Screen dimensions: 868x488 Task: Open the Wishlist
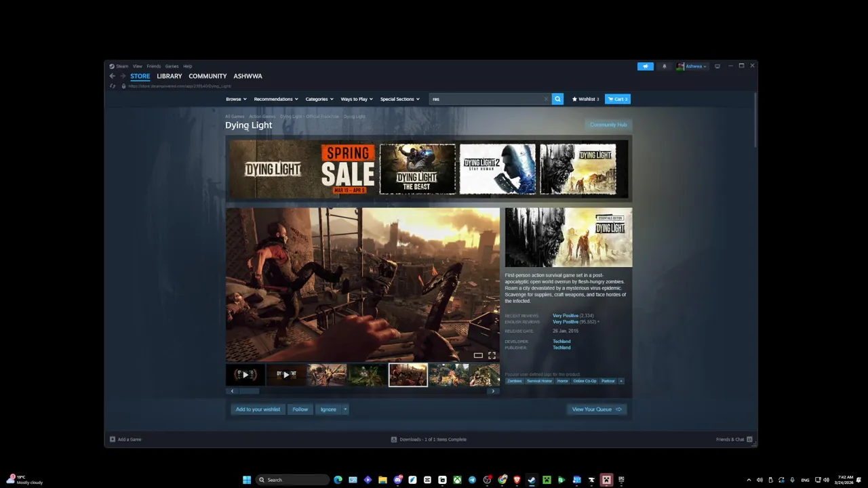(586, 99)
